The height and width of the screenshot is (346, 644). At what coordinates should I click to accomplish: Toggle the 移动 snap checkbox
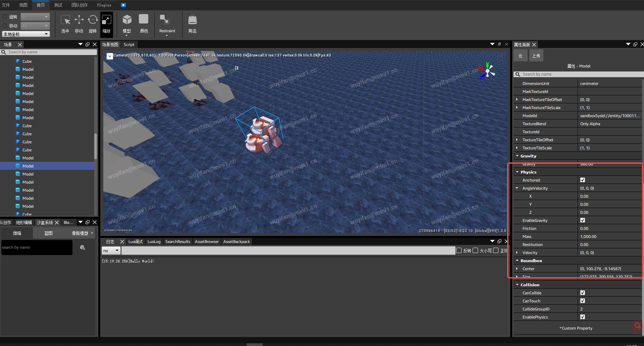[5, 26]
